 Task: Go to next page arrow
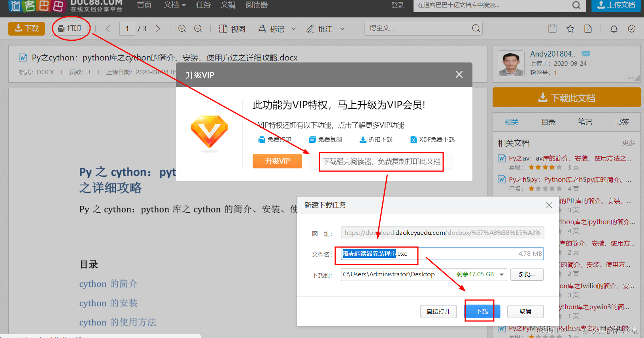[x=158, y=28]
